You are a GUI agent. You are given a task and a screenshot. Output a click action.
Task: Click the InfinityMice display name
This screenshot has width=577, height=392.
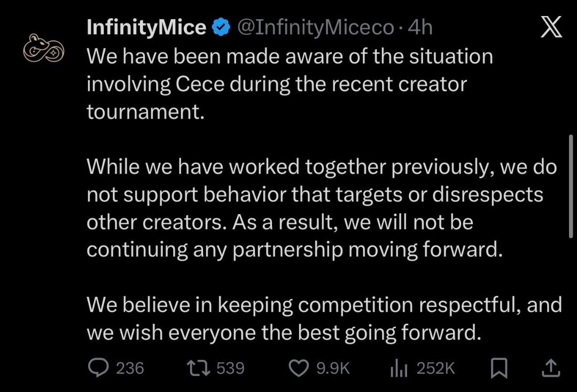point(146,28)
